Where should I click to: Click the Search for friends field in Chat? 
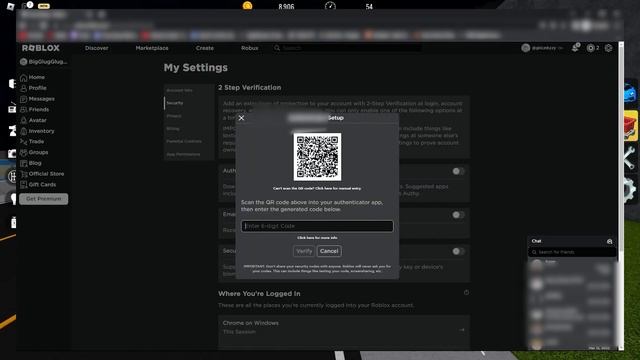[x=572, y=252]
